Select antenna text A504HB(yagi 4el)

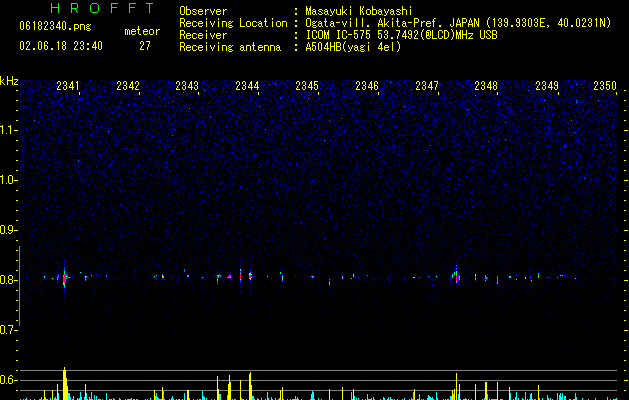coord(353,47)
